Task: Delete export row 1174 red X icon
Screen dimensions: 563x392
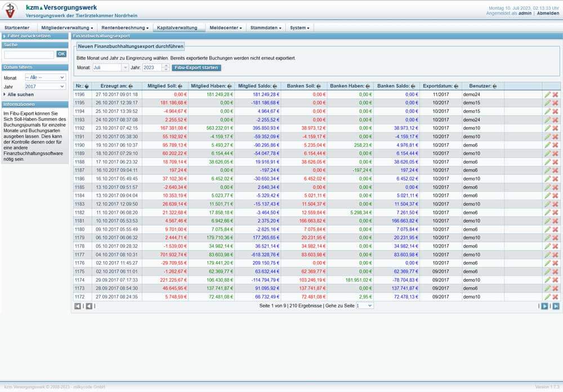Action: pos(555,280)
